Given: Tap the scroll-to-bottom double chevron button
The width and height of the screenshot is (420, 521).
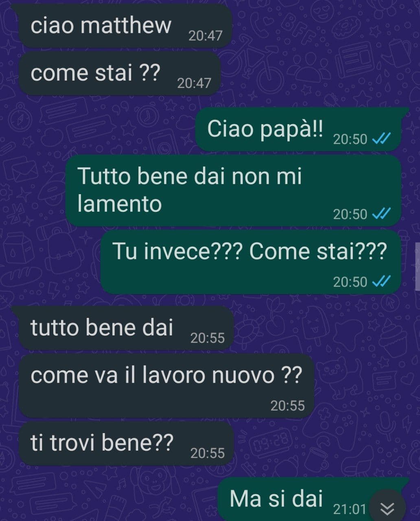Looking at the screenshot, I should pos(387,508).
